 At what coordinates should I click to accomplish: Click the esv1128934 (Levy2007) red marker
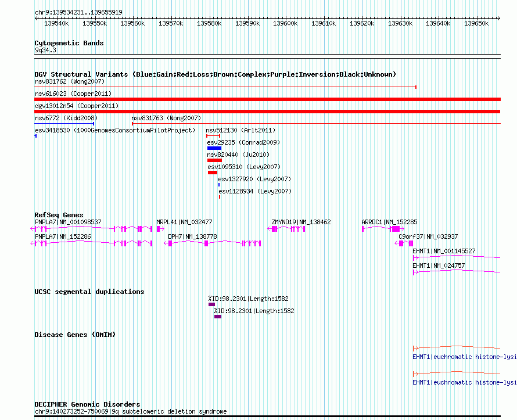click(220, 197)
